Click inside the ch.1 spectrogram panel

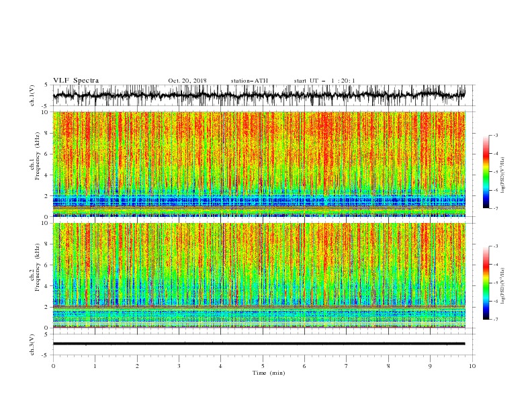pyautogui.click(x=259, y=164)
